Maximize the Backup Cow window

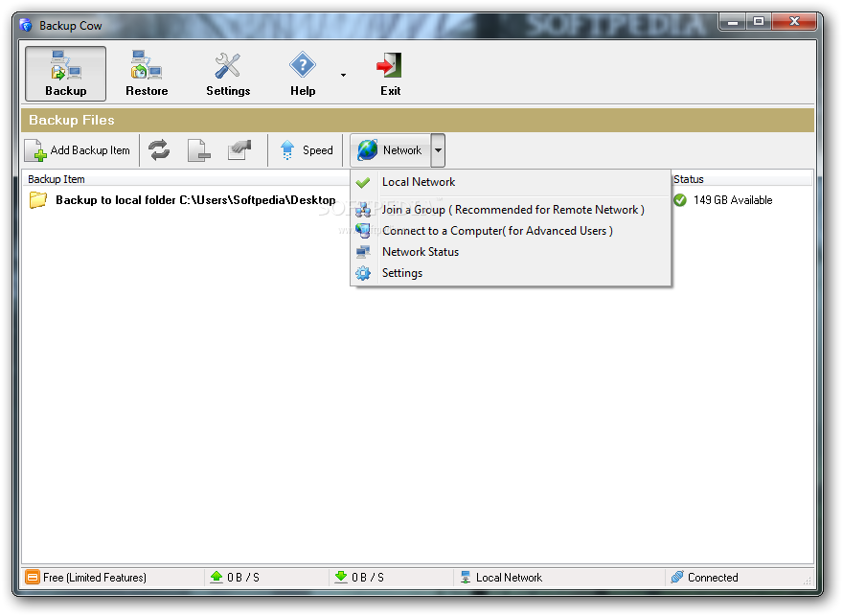(x=759, y=22)
